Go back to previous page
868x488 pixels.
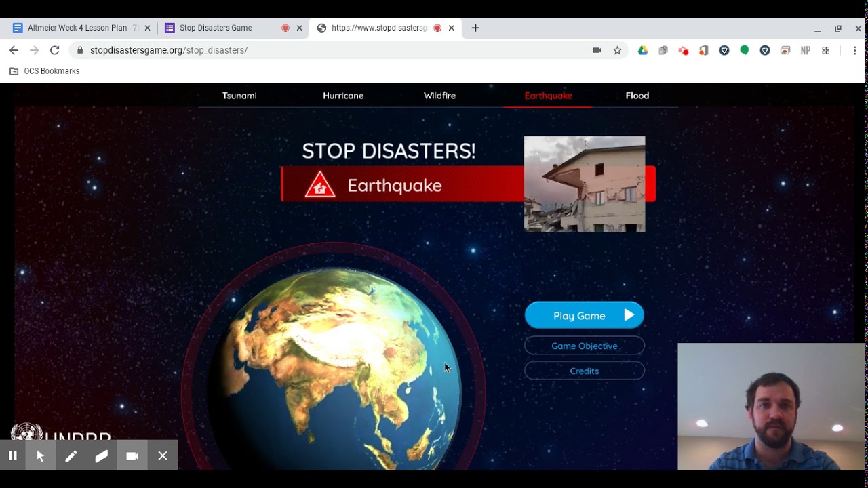pos(14,50)
